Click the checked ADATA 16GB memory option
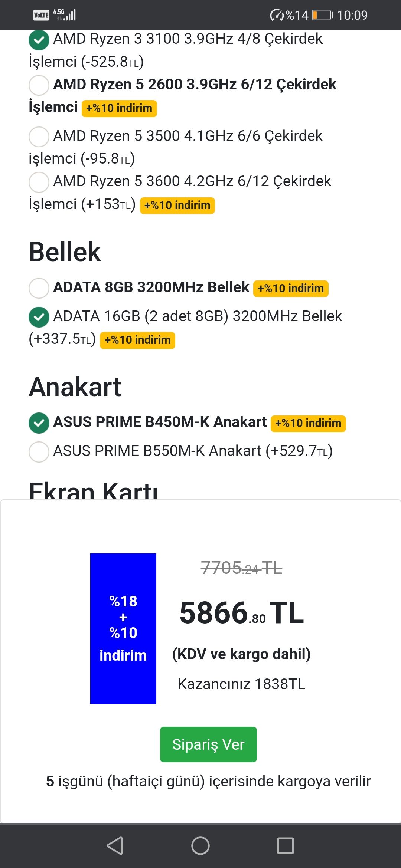The height and width of the screenshot is (868, 401). [x=39, y=317]
